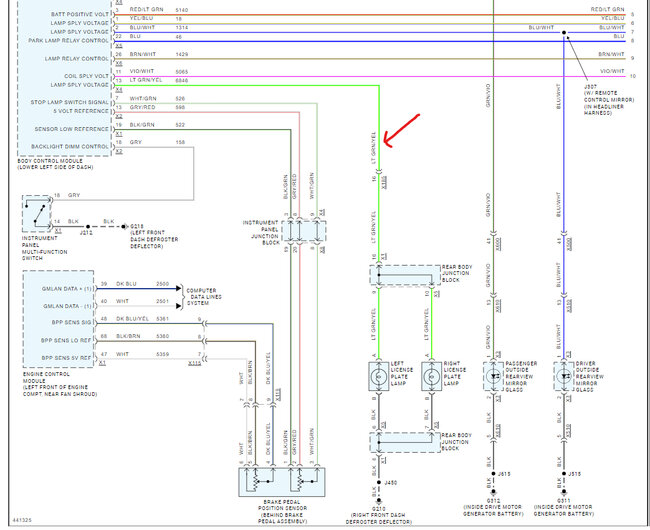Select the Driver Outside Rearview Mirror Glass symbol

564,377
